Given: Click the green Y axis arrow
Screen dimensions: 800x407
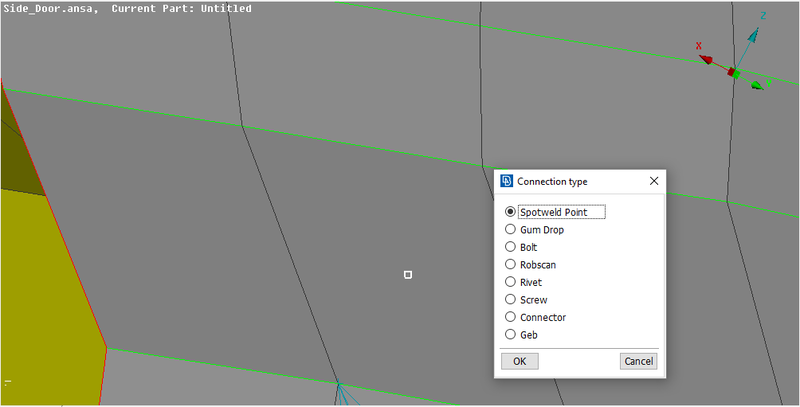Looking at the screenshot, I should pyautogui.click(x=757, y=85).
